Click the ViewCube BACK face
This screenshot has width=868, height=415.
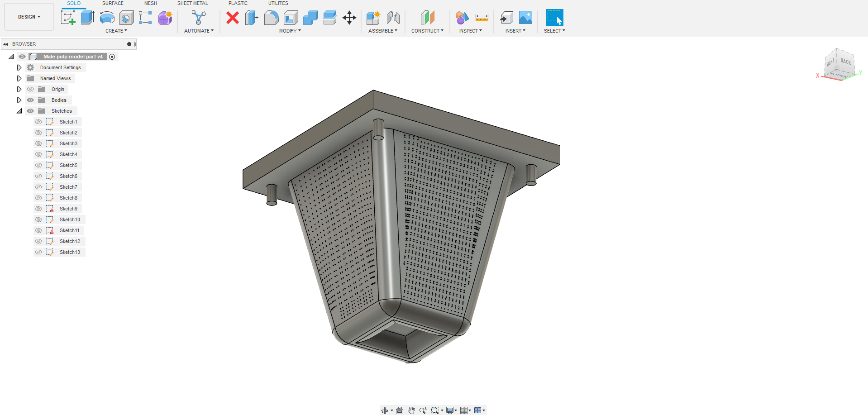point(845,61)
